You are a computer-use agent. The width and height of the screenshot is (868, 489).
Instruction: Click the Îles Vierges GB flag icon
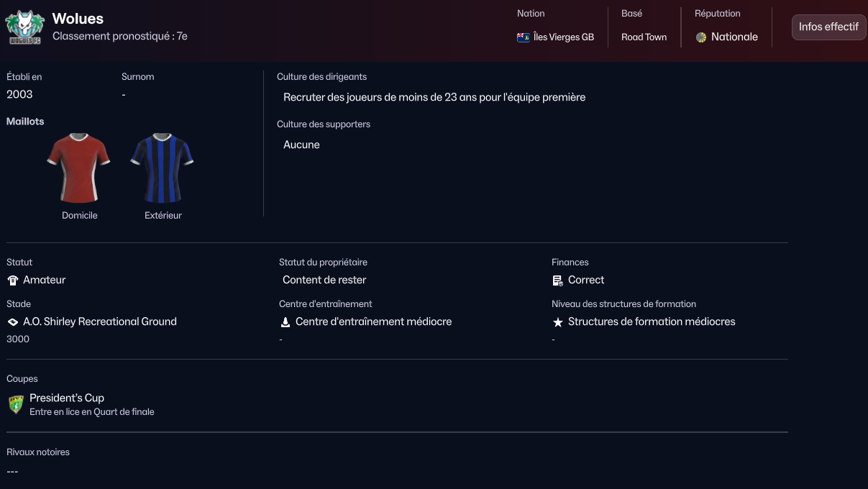pyautogui.click(x=524, y=37)
